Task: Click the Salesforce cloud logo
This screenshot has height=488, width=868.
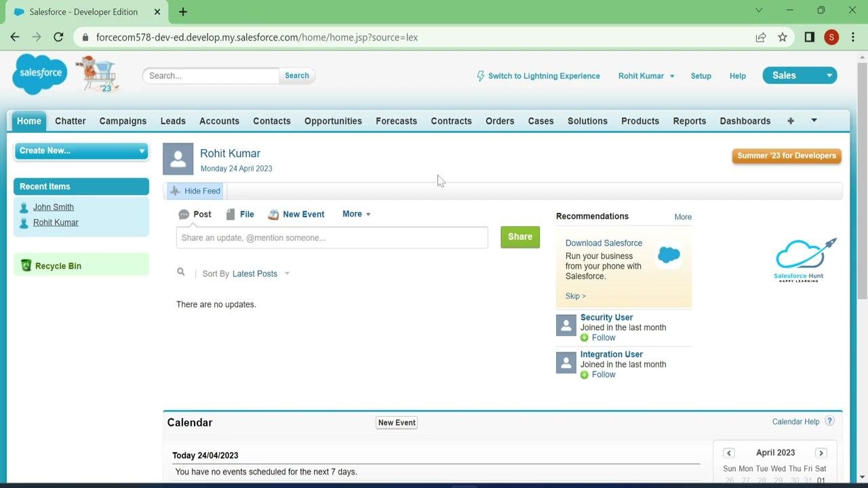Action: [x=40, y=74]
